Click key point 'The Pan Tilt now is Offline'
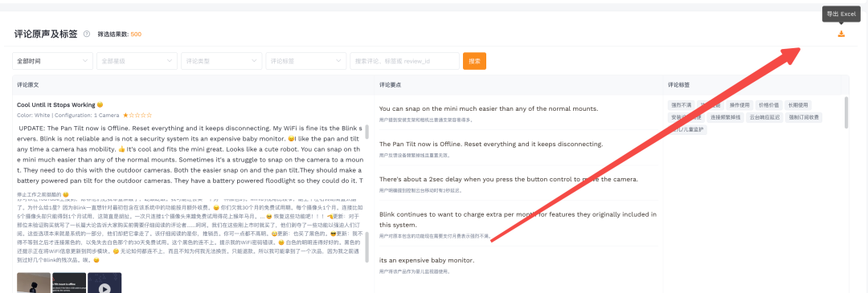This screenshot has width=868, height=293. click(490, 144)
